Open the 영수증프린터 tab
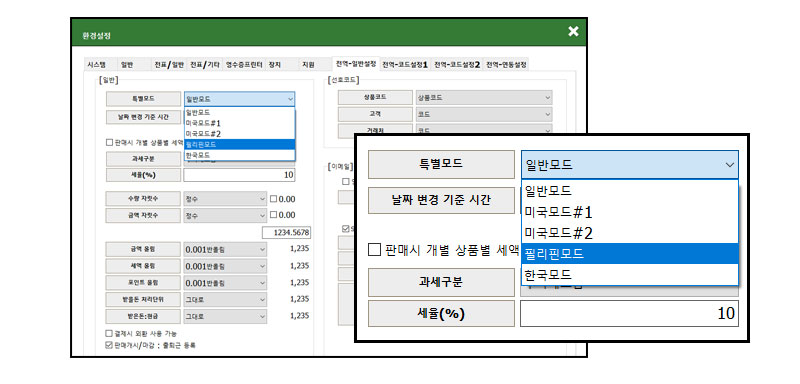 point(244,65)
